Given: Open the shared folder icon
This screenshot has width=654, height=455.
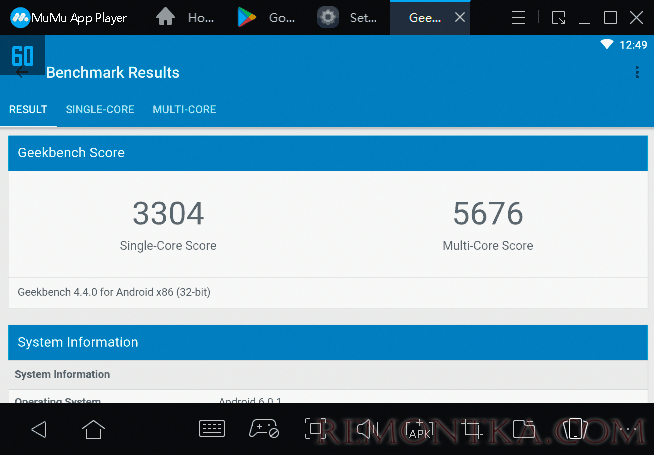Looking at the screenshot, I should coord(524,429).
